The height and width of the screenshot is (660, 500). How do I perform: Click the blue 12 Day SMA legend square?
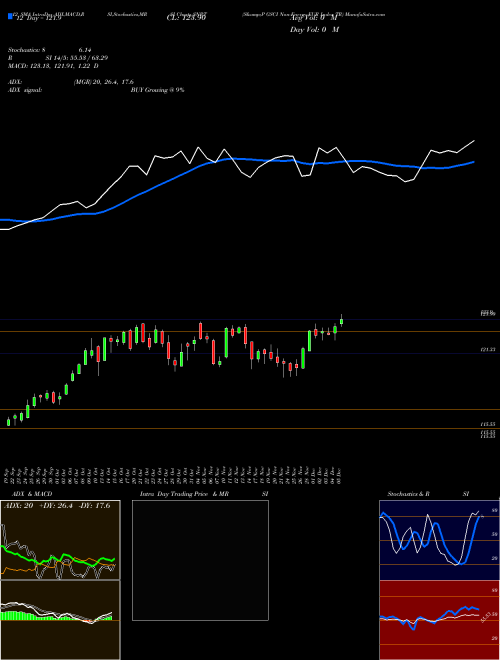(x=10, y=16)
